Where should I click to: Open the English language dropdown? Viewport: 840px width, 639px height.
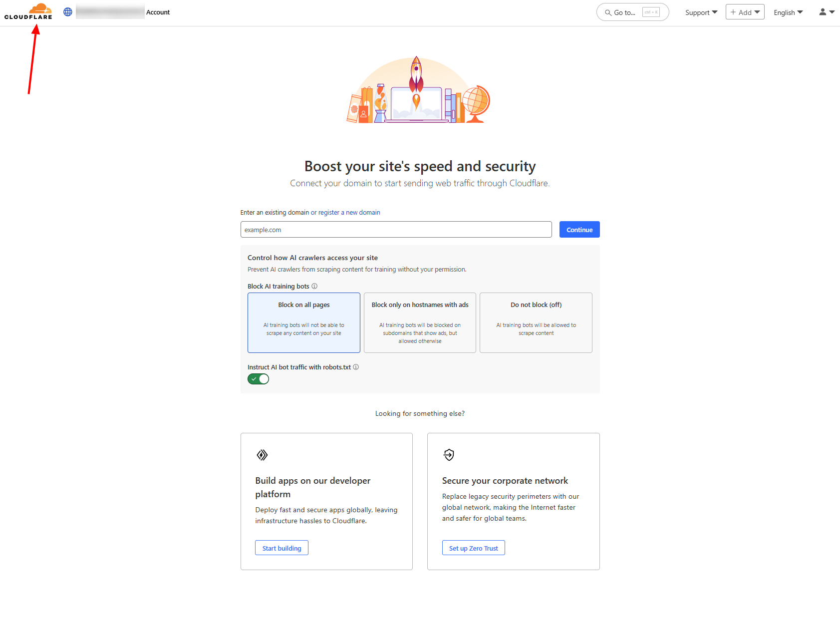[x=788, y=12]
